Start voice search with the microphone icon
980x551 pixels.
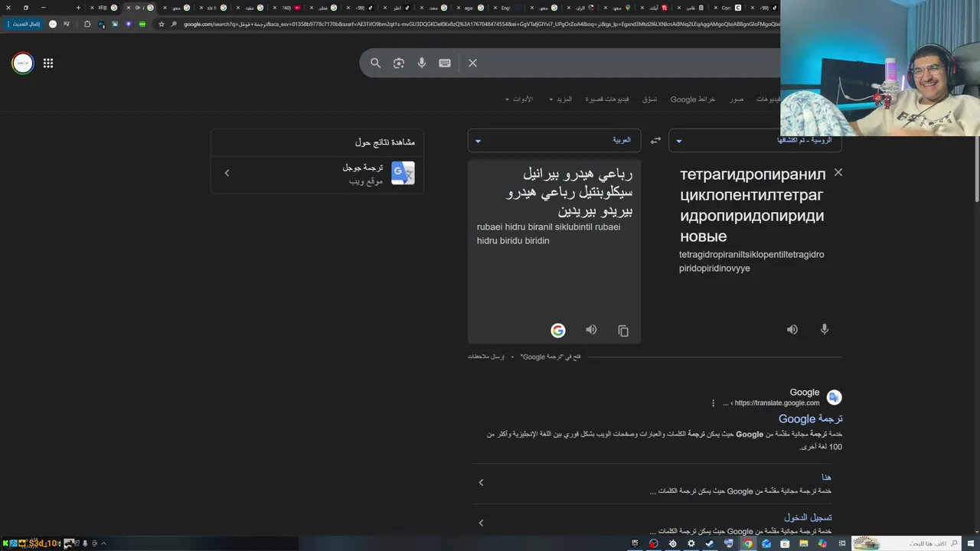421,63
